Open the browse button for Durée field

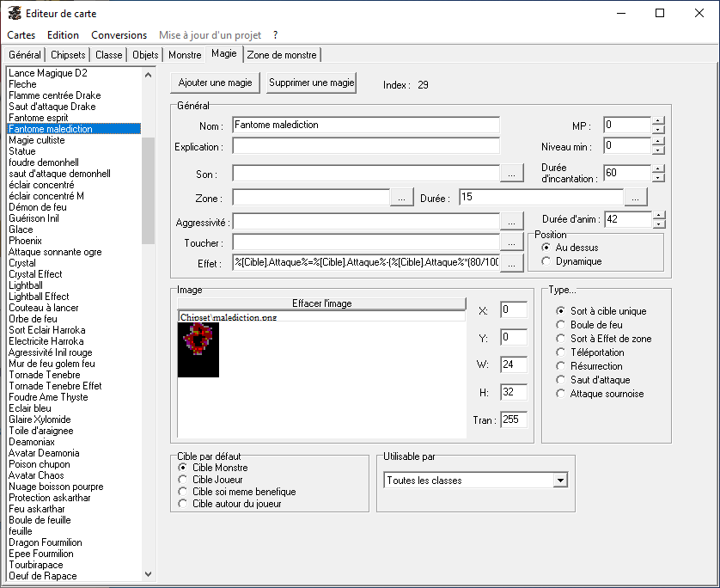click(x=636, y=198)
